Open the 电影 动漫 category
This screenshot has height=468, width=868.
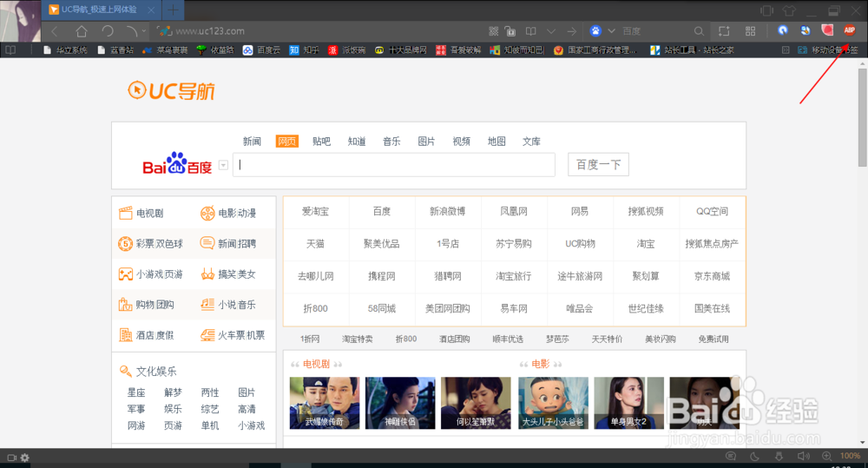[x=228, y=214]
